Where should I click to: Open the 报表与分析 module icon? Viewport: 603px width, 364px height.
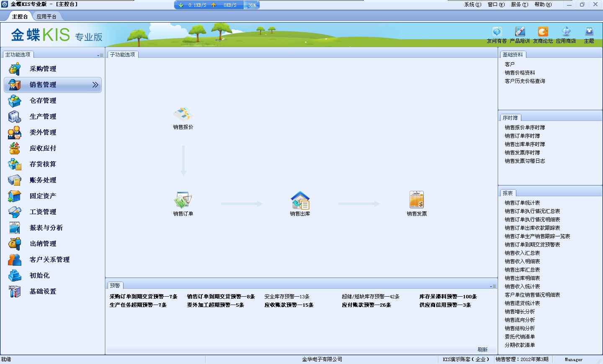[15, 228]
